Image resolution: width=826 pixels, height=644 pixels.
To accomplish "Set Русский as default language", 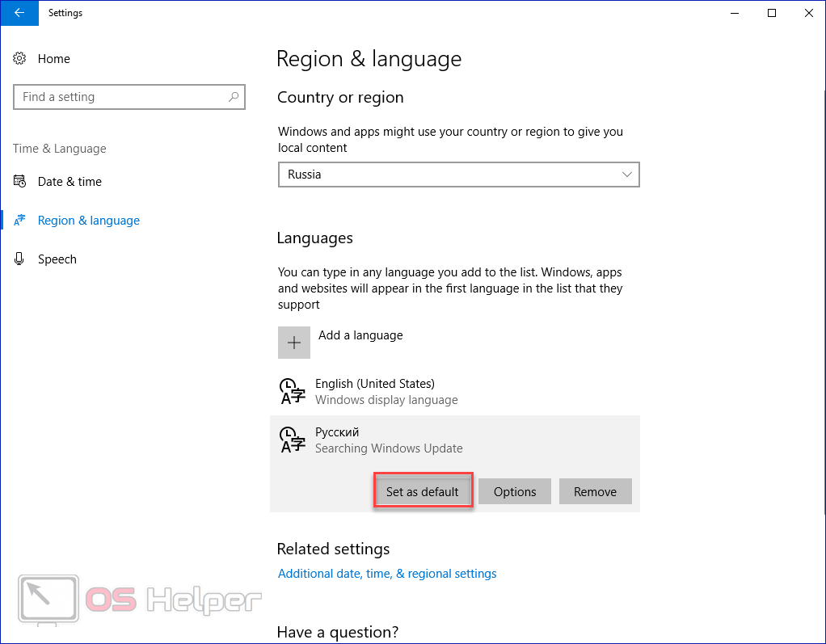I will 423,491.
